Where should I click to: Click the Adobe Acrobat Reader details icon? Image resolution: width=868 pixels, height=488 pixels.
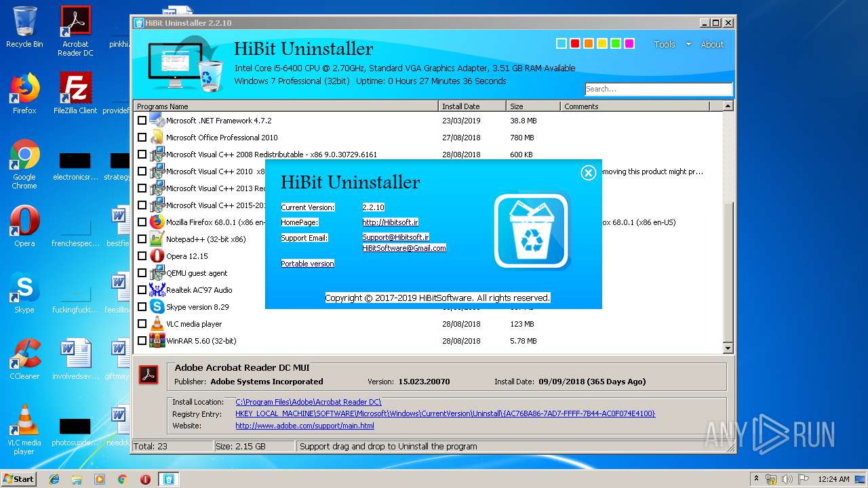pyautogui.click(x=149, y=374)
